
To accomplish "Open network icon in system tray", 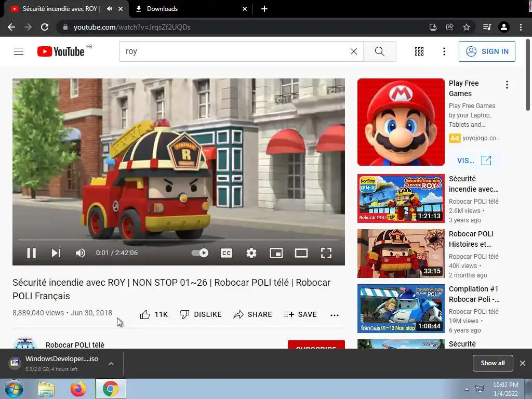I will [480, 389].
